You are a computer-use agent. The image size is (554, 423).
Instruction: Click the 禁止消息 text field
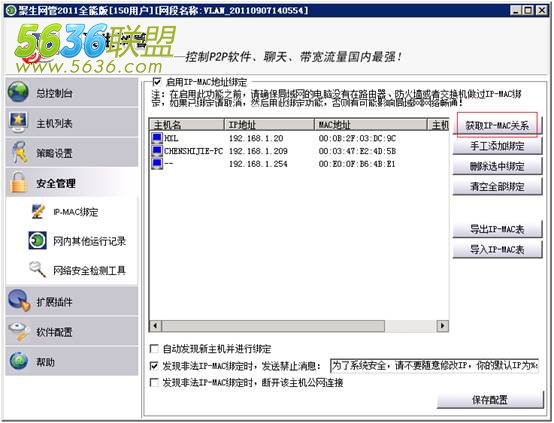point(434,366)
